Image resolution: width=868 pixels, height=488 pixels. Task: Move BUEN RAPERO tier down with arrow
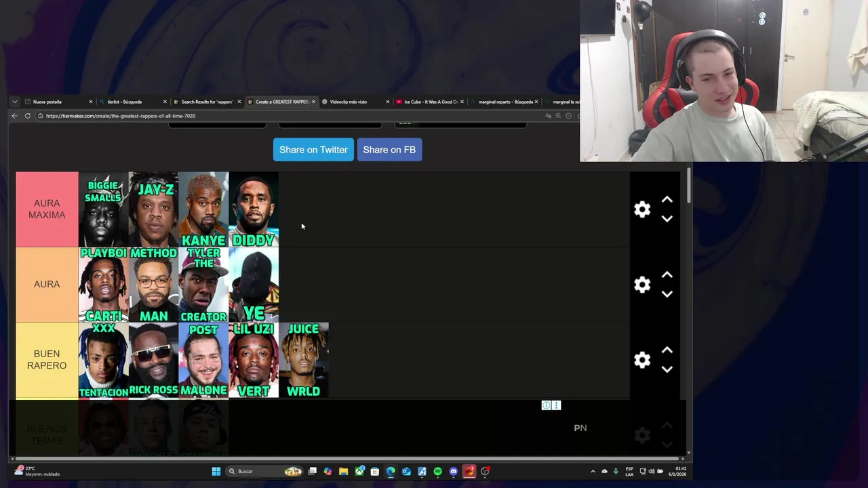pyautogui.click(x=667, y=369)
